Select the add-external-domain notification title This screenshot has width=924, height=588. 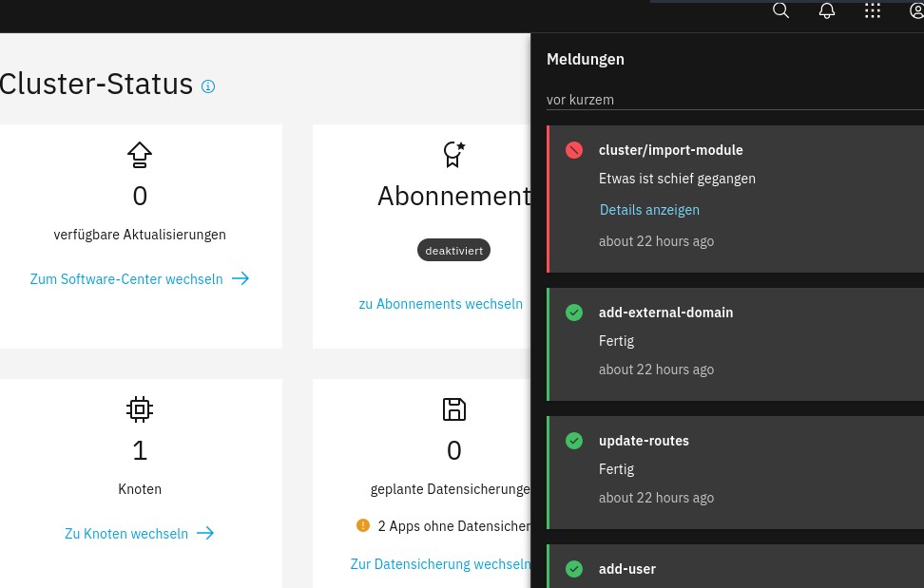665,313
